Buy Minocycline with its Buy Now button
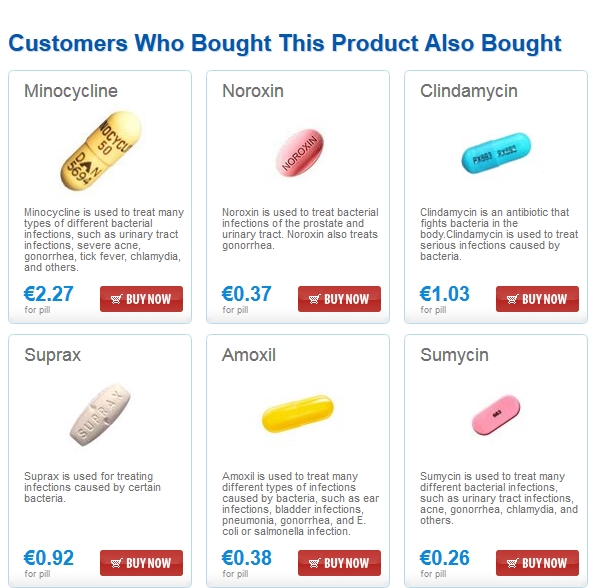The width and height of the screenshot is (598, 588). [x=141, y=299]
